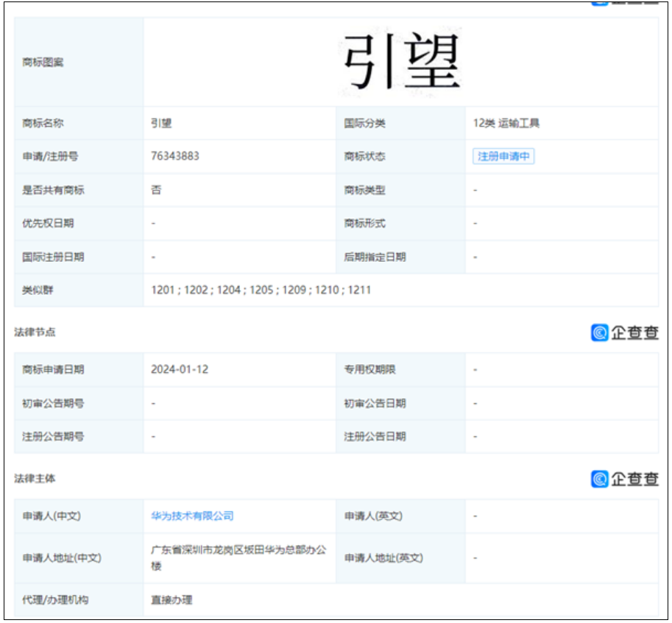Click the 商标名称 label
The width and height of the screenshot is (672, 623).
click(43, 123)
